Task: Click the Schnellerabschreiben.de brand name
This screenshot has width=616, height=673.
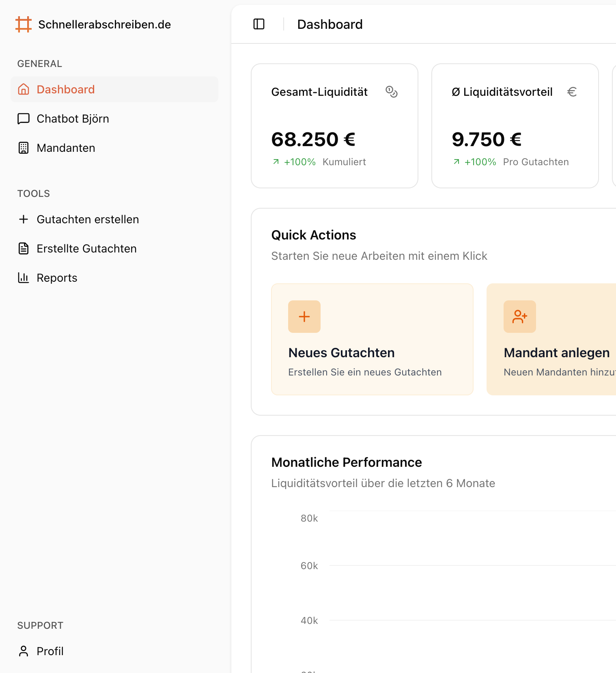Action: click(x=105, y=24)
